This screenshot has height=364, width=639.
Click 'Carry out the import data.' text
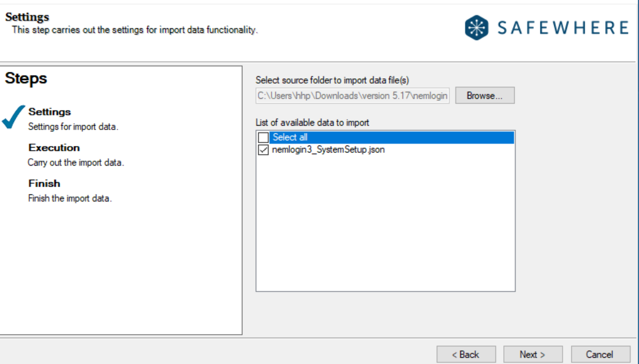pyautogui.click(x=76, y=162)
